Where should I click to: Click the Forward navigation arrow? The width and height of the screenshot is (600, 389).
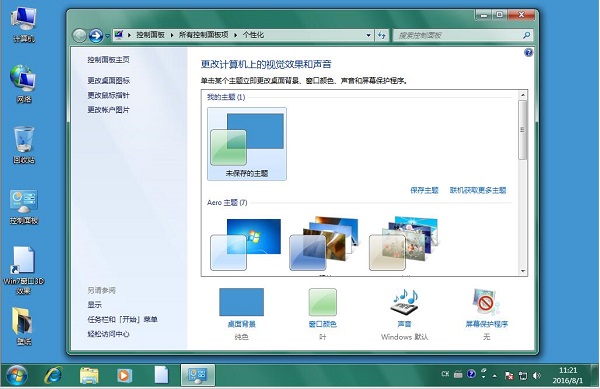[96, 36]
